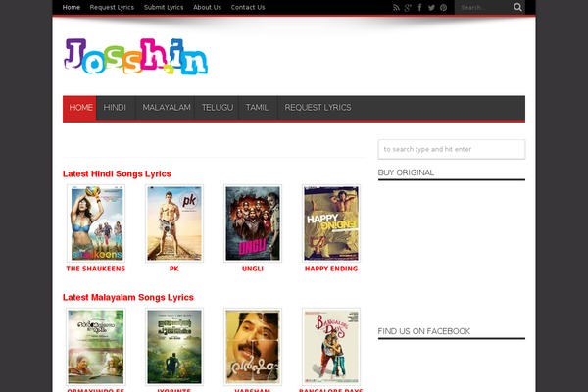Click the top bar Search field
The image size is (588, 392).
[484, 7]
